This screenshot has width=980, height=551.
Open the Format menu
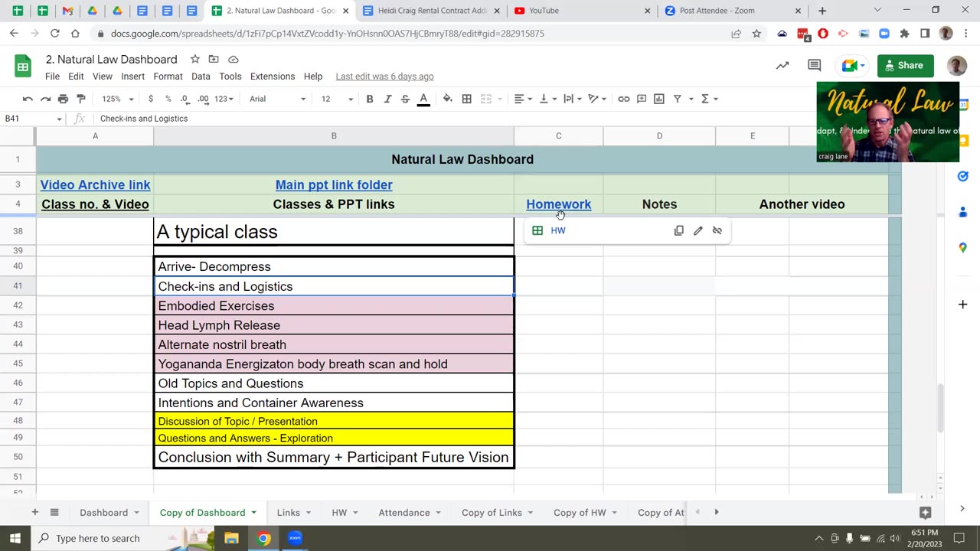click(168, 77)
